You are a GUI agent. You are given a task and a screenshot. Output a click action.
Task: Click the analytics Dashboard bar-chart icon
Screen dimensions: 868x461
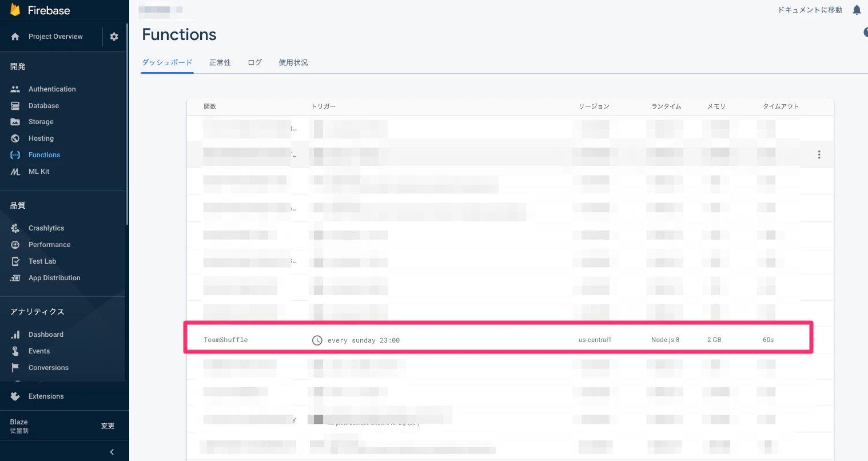(x=15, y=335)
